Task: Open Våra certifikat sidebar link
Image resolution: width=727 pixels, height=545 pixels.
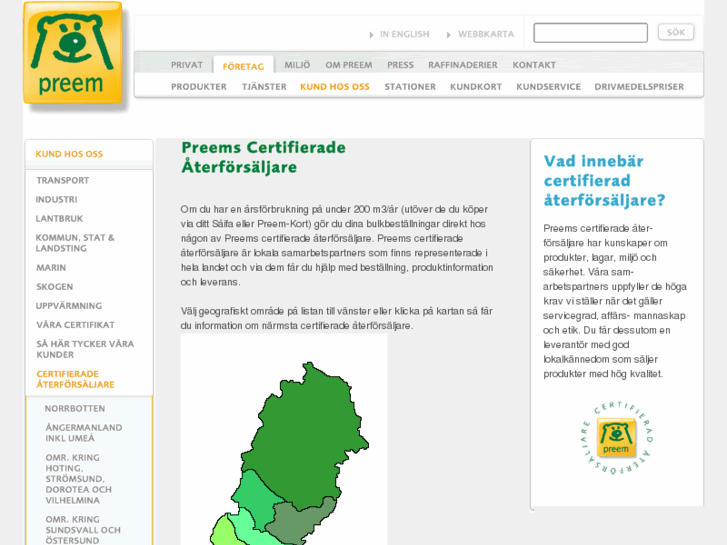Action: click(x=75, y=325)
